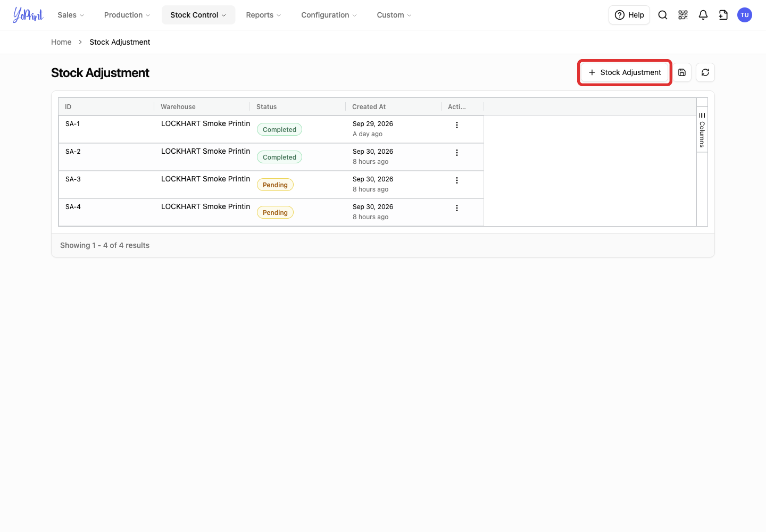
Task: Refresh the Stock Adjustment list
Action: coord(705,72)
